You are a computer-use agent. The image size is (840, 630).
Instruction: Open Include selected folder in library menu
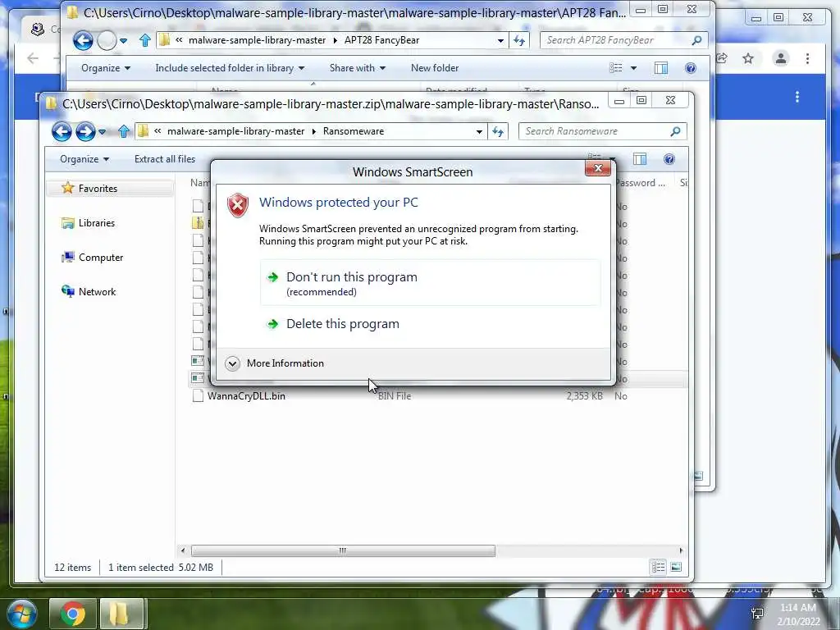230,68
